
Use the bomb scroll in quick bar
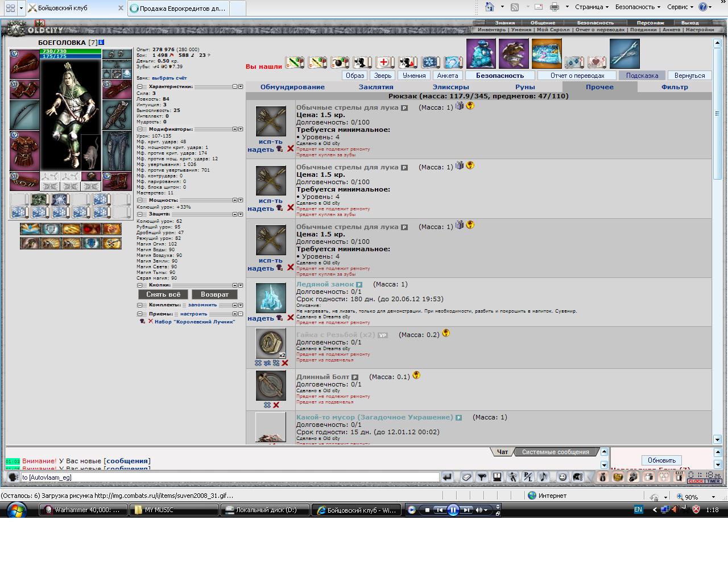coord(340,62)
